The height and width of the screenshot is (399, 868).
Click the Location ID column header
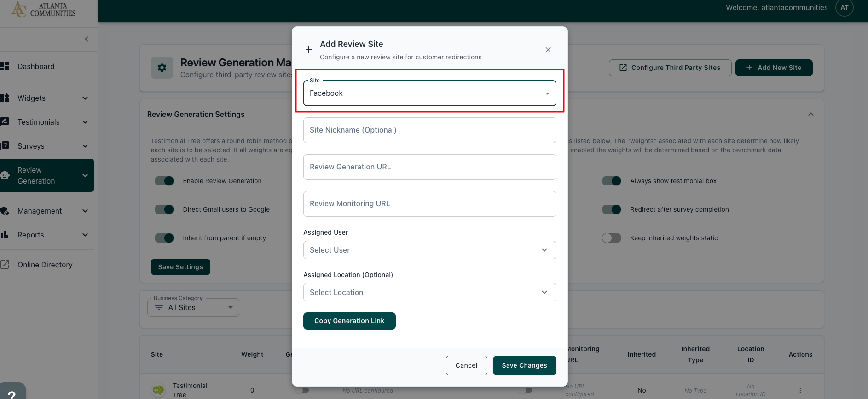[x=751, y=354]
